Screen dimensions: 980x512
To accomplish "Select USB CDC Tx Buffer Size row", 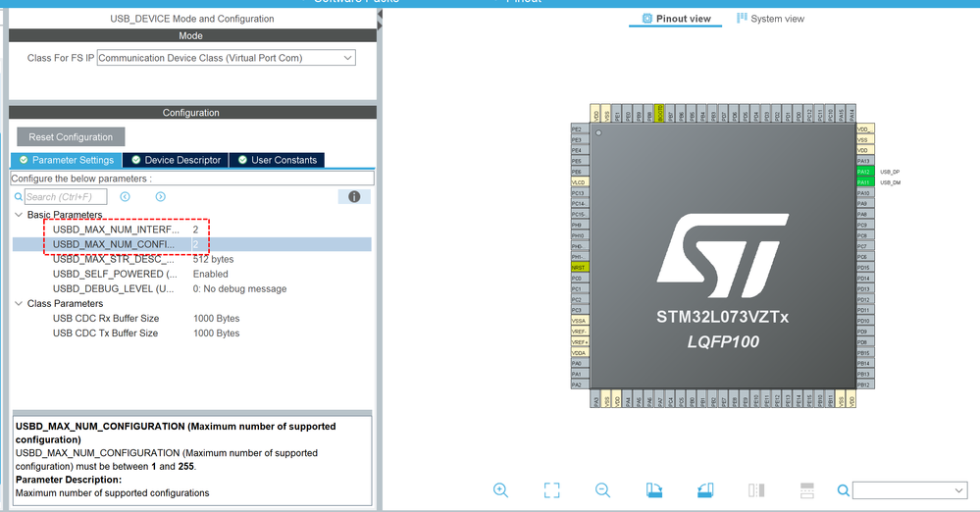I will [192, 333].
